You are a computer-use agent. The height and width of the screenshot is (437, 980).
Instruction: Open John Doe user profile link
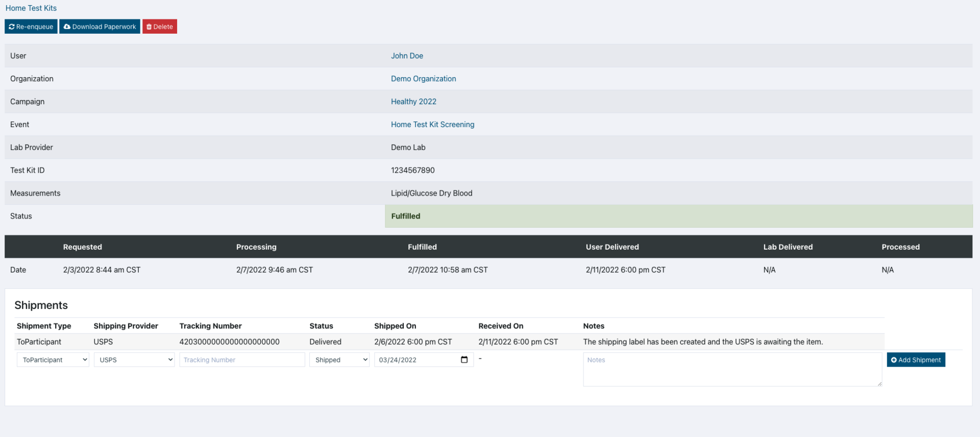(407, 56)
